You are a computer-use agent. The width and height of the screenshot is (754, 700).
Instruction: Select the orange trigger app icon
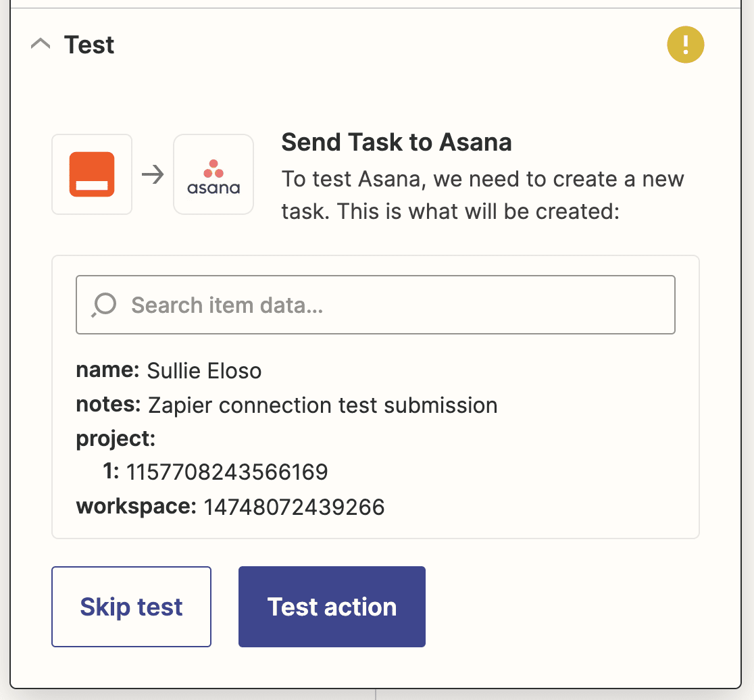pos(92,174)
